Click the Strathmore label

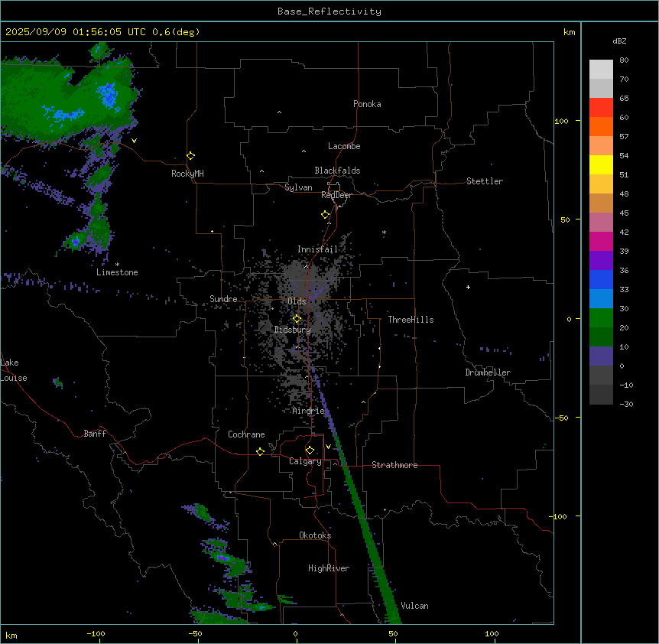click(394, 465)
